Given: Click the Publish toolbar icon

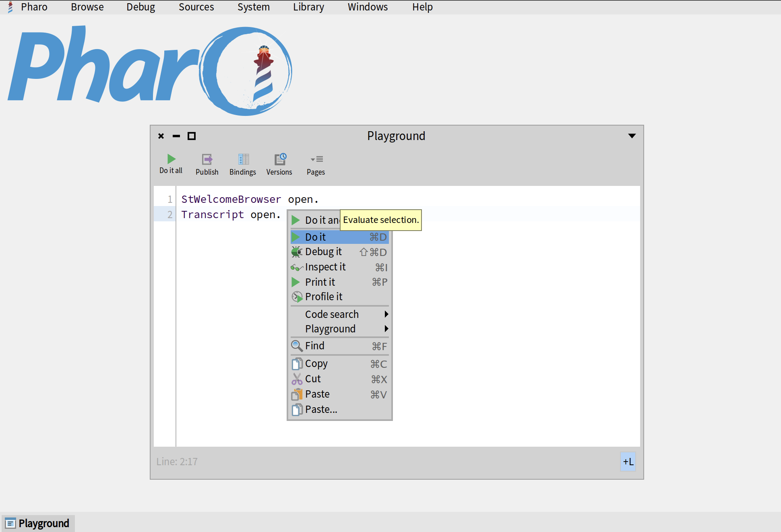Looking at the screenshot, I should (207, 159).
